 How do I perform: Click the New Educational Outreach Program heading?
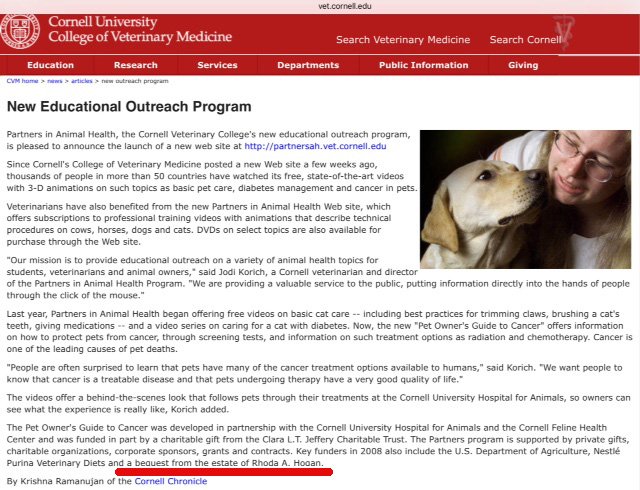pos(129,107)
